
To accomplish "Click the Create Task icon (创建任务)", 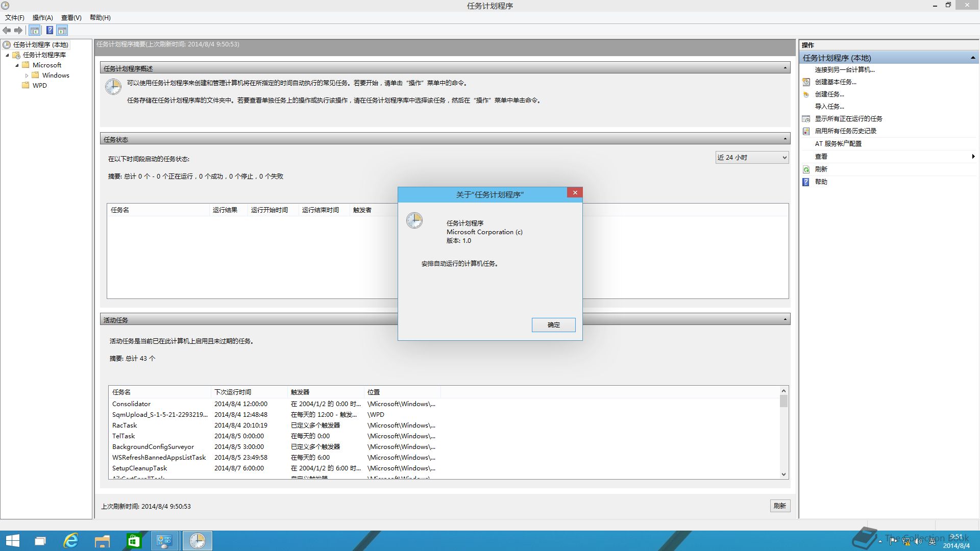I will point(806,94).
